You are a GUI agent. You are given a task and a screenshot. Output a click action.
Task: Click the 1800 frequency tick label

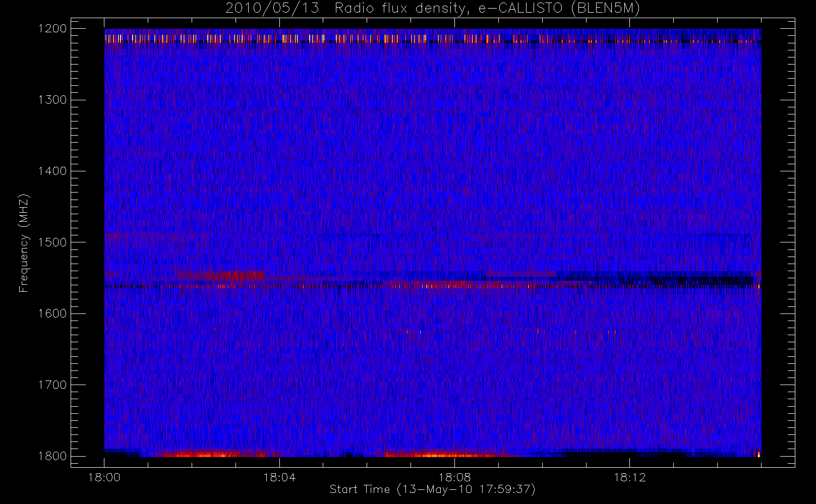[52, 456]
